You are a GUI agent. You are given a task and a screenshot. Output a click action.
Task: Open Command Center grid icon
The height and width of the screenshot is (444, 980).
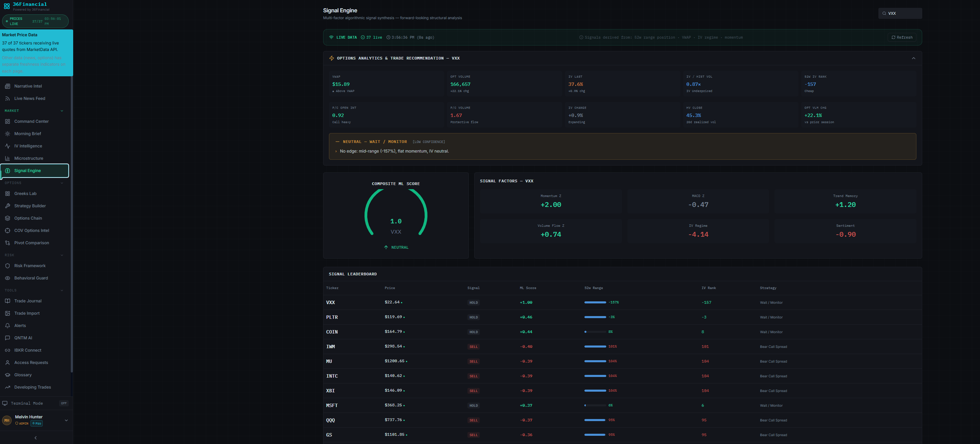pyautogui.click(x=8, y=121)
